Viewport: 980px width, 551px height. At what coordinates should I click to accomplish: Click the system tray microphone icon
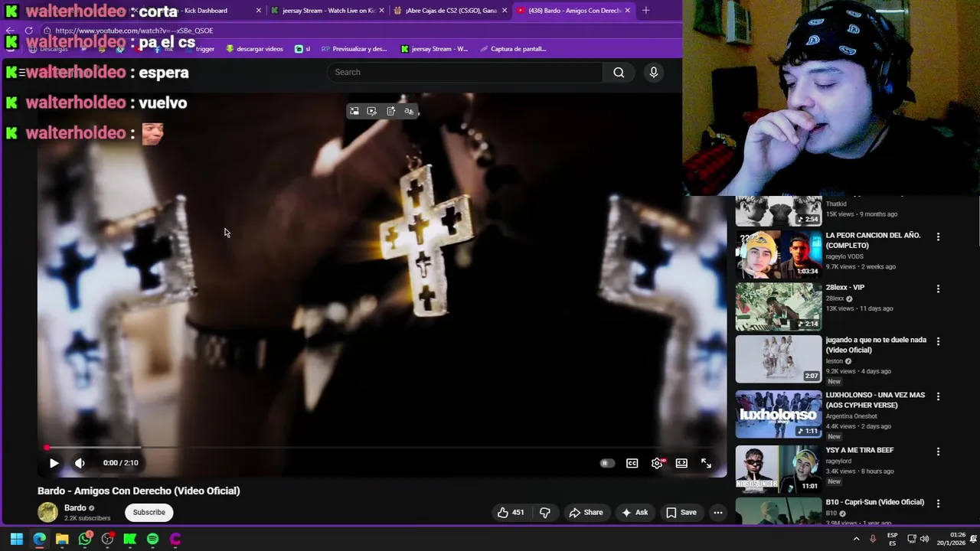873,539
